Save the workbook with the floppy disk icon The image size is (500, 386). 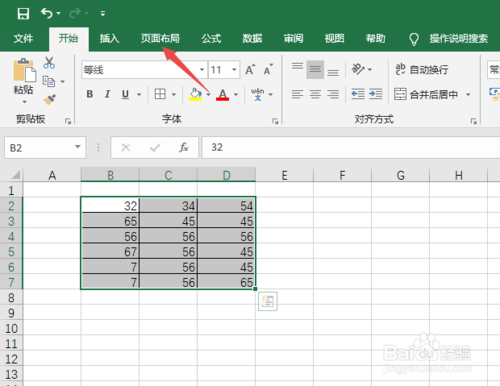coord(23,14)
